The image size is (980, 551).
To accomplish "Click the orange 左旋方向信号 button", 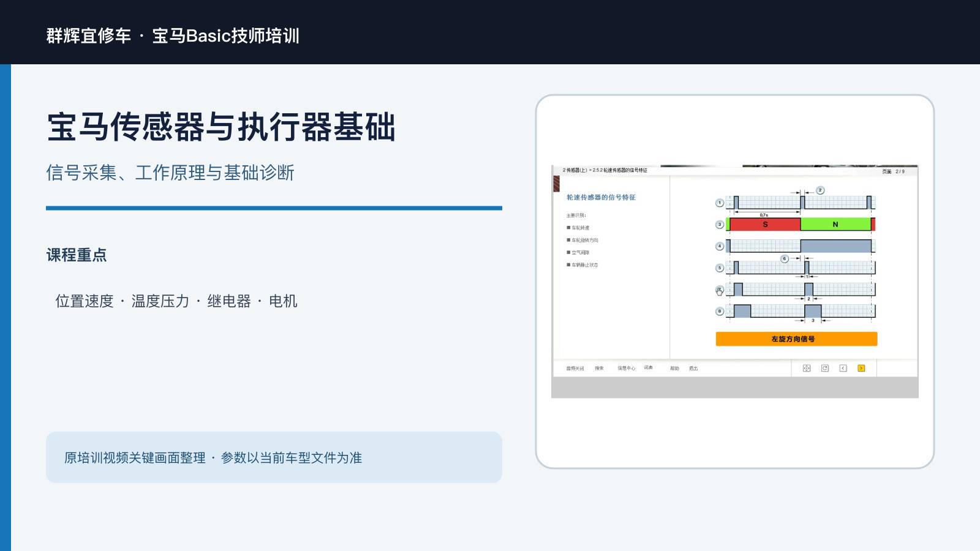I will click(x=796, y=339).
